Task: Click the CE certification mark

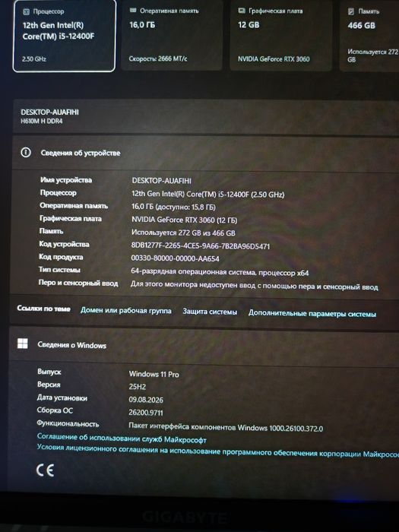Action: click(45, 470)
